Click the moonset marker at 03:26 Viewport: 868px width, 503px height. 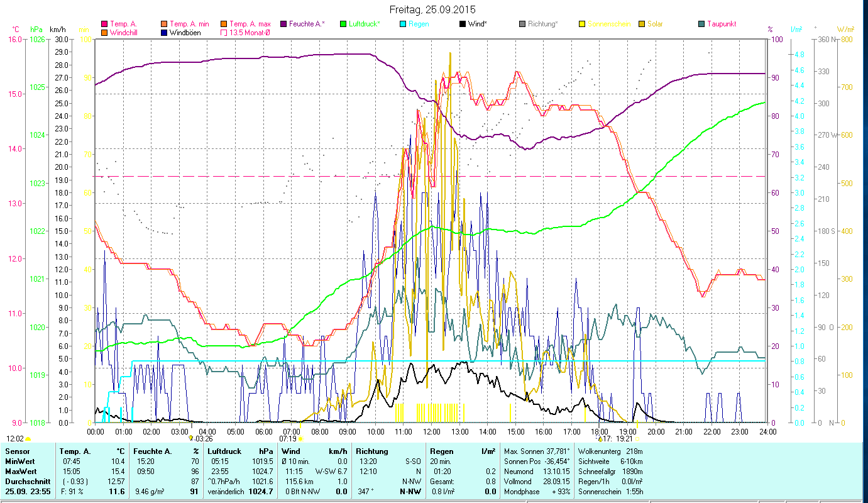190,438
